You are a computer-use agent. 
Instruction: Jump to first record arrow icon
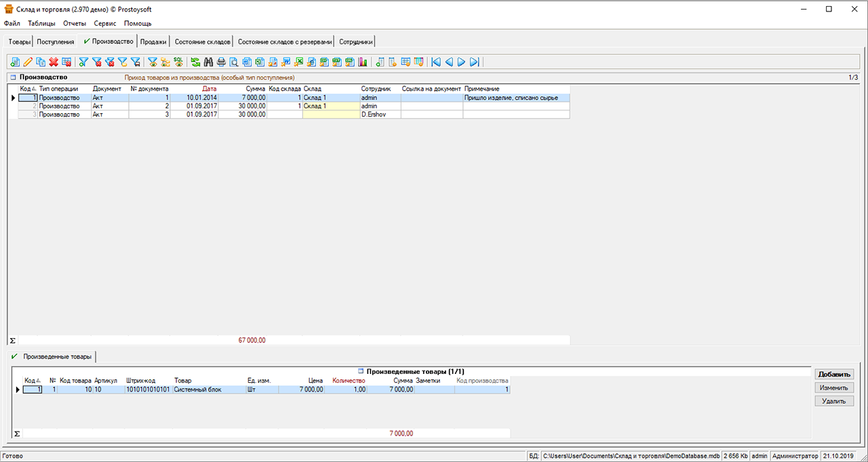436,62
